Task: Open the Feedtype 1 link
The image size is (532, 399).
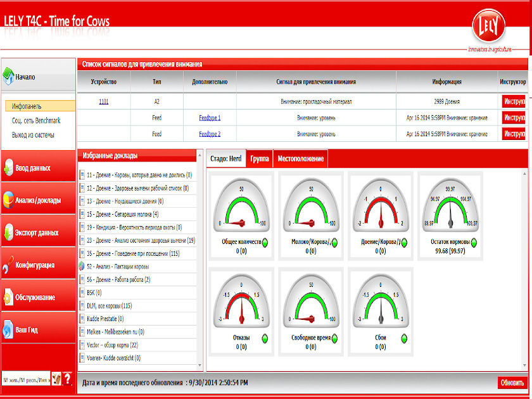Action: pos(210,118)
